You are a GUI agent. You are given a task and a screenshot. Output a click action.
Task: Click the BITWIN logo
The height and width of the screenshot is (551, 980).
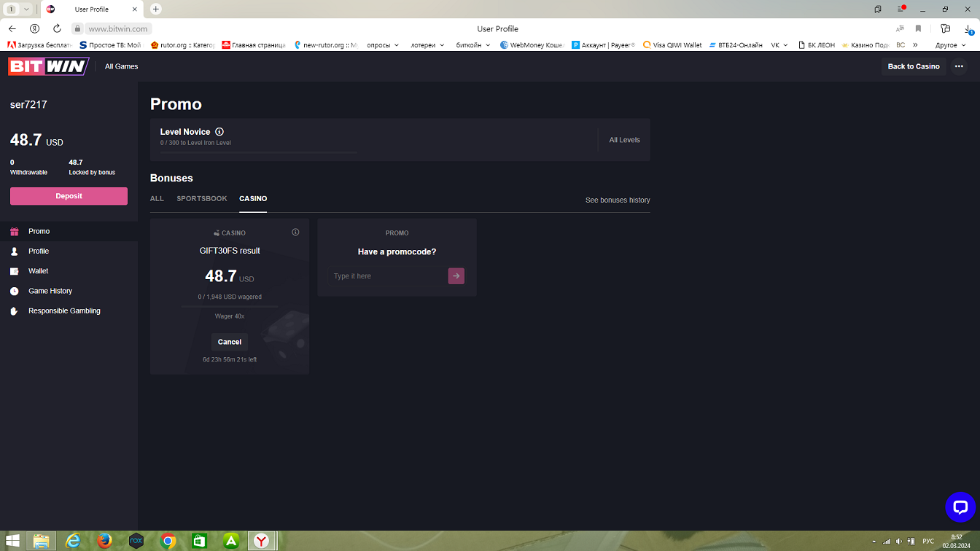pos(48,66)
